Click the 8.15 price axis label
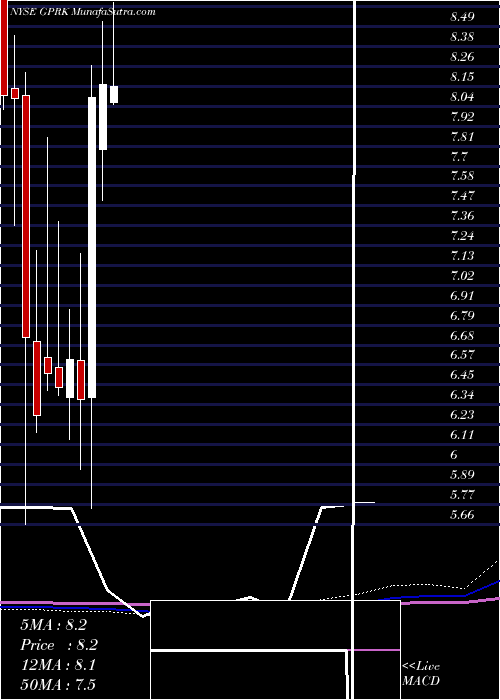Screen dimensions: 500x700 (462, 77)
